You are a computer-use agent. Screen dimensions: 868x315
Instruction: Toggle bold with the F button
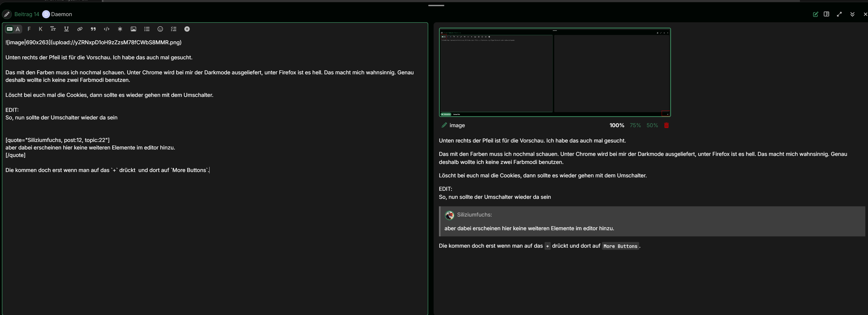[x=29, y=29]
